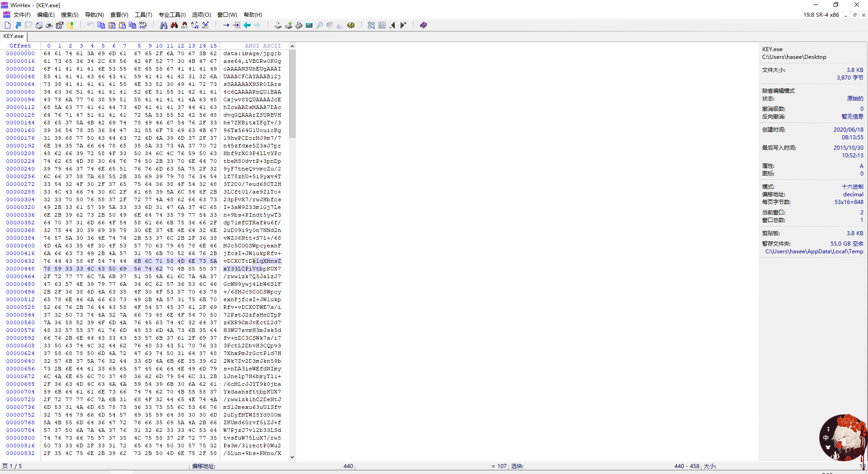Click the black right triangle next icon

(x=403, y=25)
